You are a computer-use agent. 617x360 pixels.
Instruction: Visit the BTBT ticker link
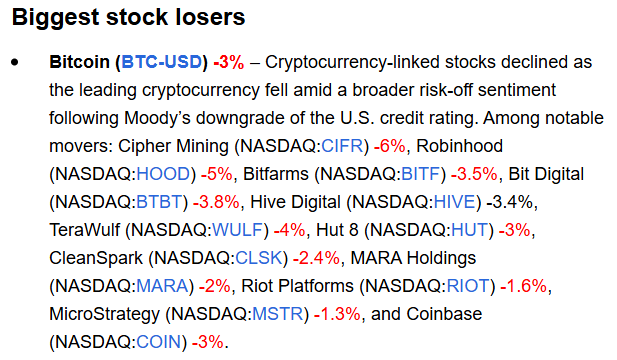point(159,202)
